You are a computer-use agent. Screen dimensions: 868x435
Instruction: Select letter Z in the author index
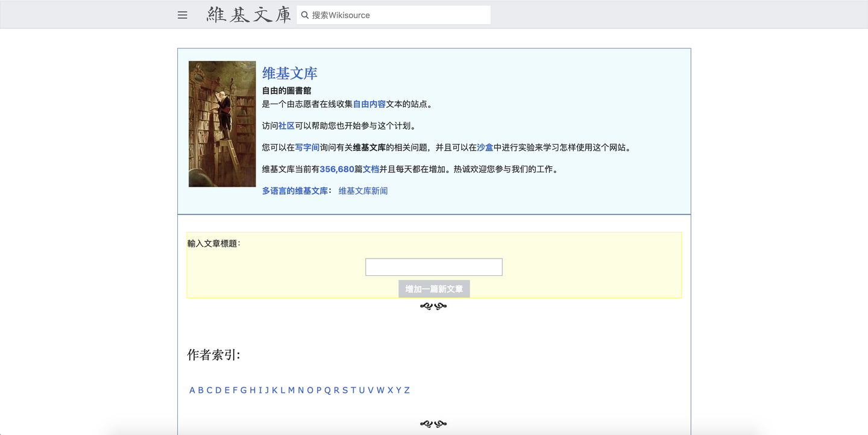pyautogui.click(x=406, y=390)
